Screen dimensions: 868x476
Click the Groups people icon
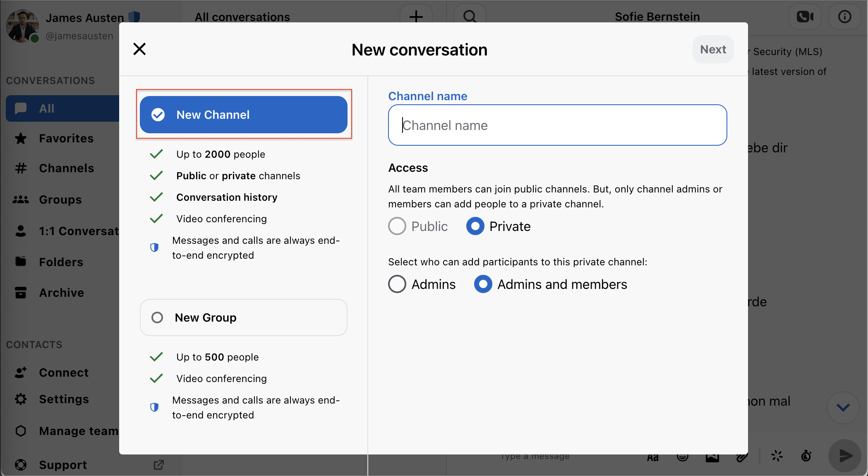point(21,200)
